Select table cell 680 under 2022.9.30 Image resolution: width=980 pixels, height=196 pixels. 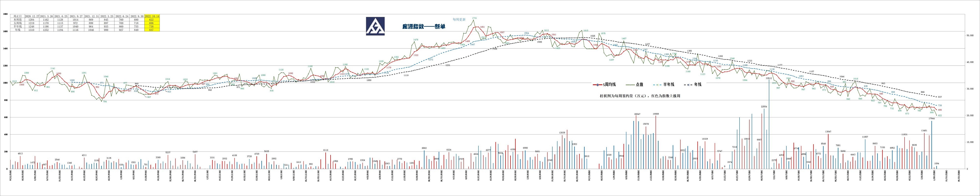point(137,19)
